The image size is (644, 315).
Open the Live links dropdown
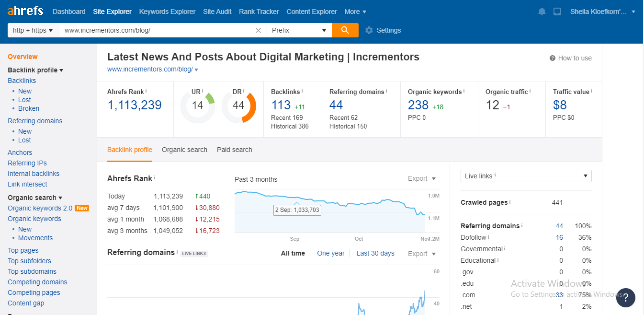pos(526,176)
